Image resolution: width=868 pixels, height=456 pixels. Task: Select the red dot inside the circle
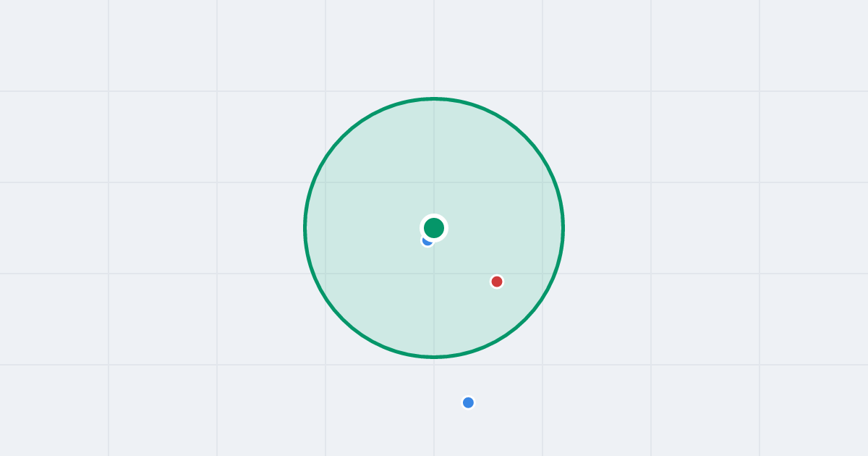click(x=497, y=282)
